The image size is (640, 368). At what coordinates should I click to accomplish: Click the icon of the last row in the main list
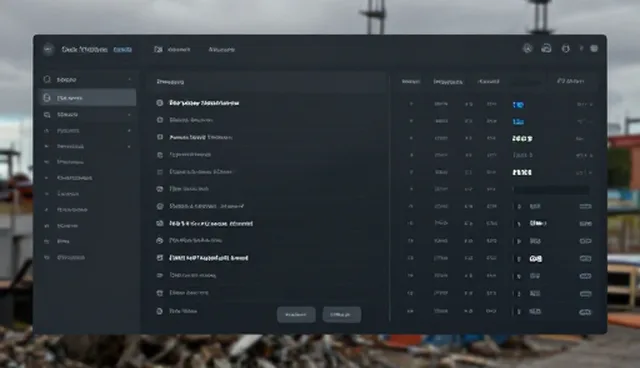(x=160, y=311)
